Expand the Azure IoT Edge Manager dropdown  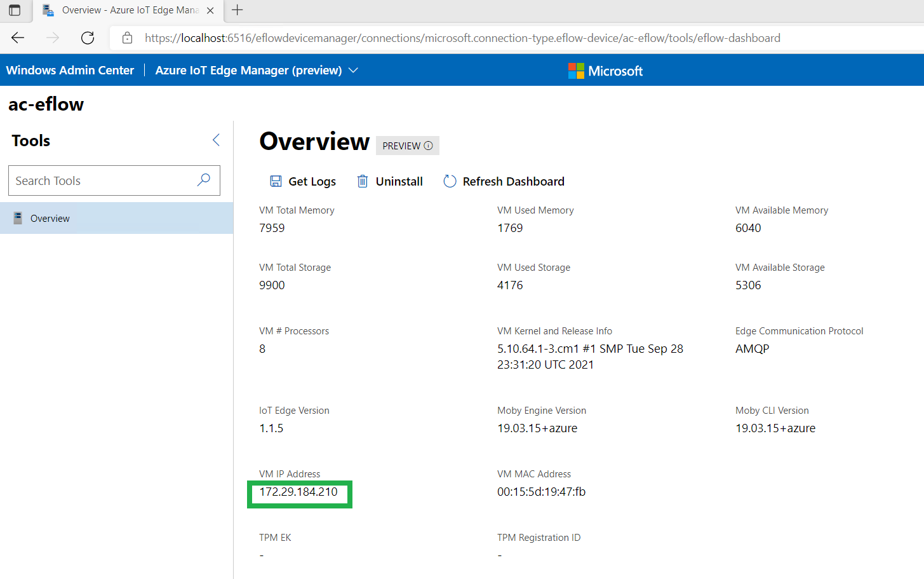[354, 70]
